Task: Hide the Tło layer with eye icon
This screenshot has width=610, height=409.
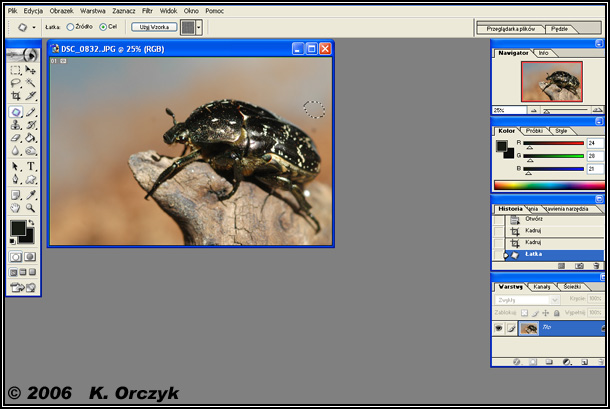Action: click(x=499, y=328)
